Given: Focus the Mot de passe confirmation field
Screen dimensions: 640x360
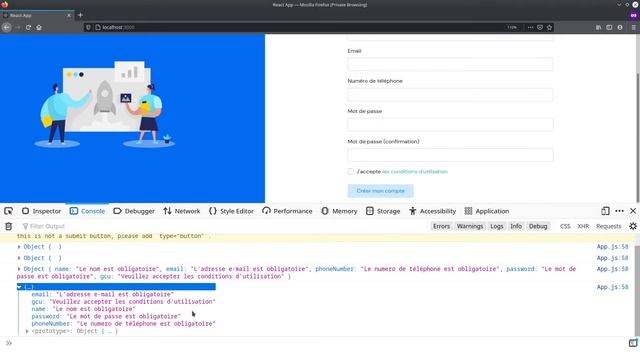Looking at the screenshot, I should (450, 155).
